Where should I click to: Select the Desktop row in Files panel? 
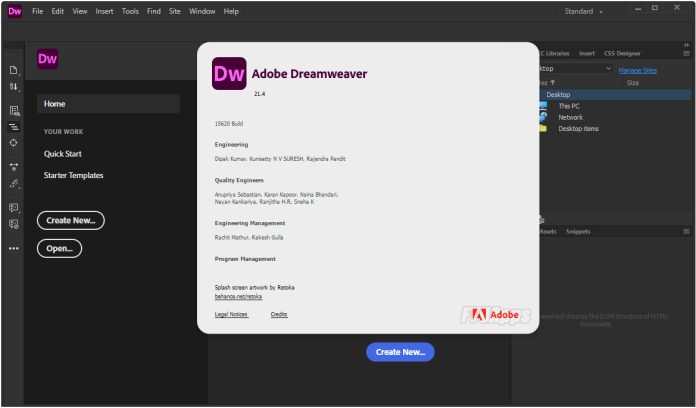pos(614,95)
